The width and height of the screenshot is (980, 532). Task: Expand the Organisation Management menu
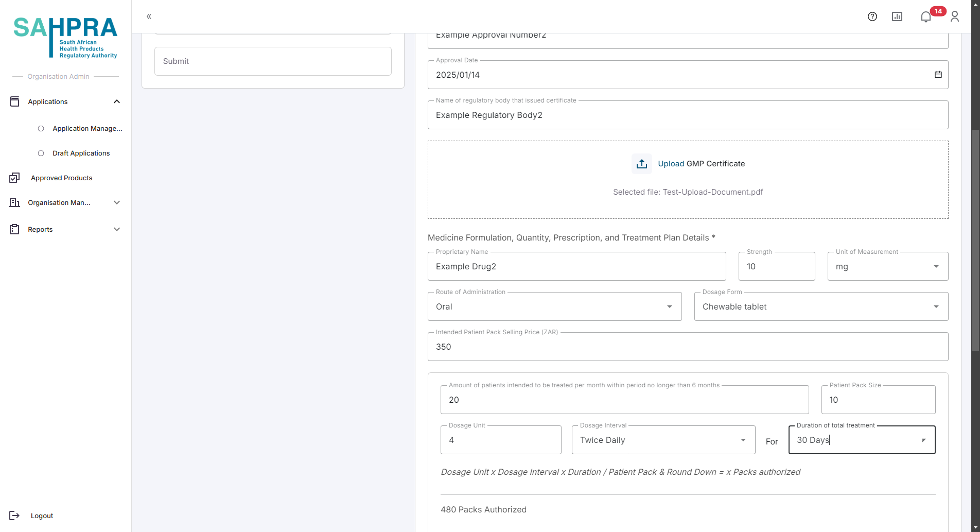(117, 202)
